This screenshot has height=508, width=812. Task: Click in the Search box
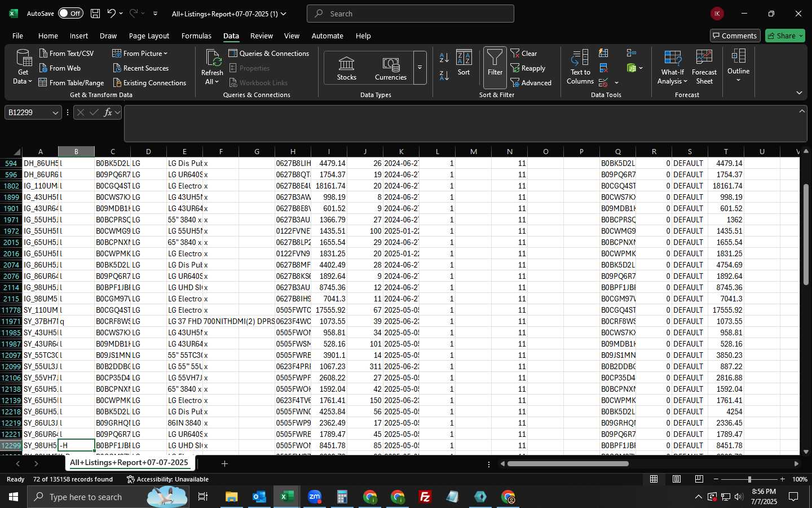pyautogui.click(x=411, y=14)
